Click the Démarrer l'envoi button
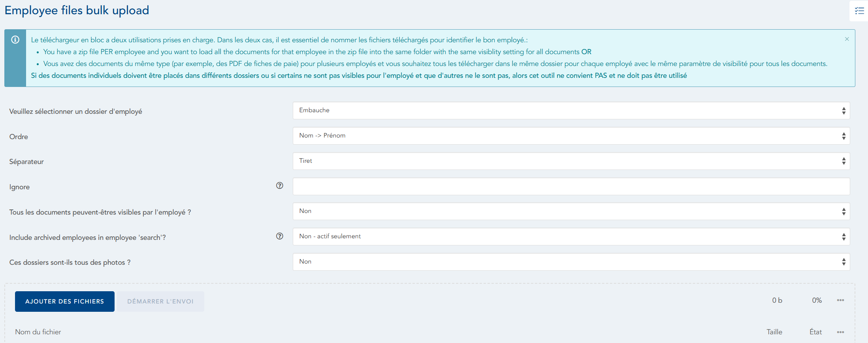 coord(160,302)
